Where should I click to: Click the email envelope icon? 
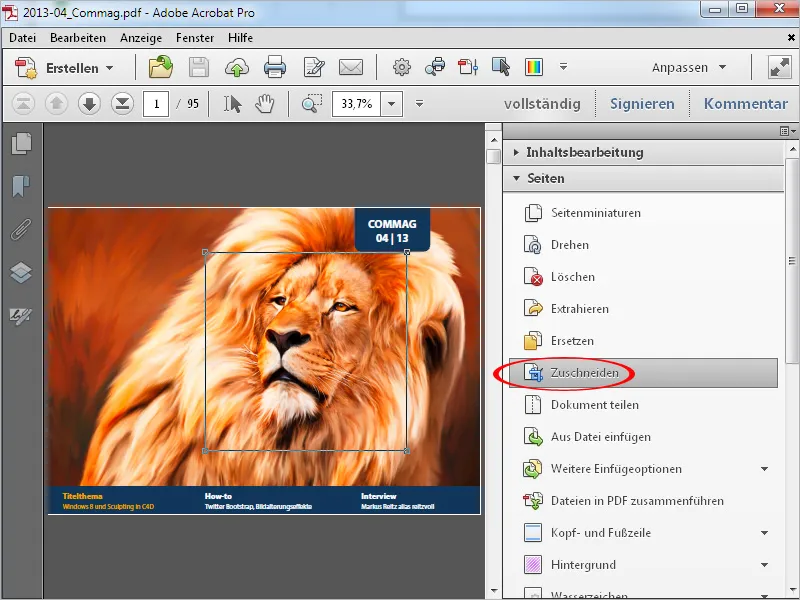(x=351, y=67)
